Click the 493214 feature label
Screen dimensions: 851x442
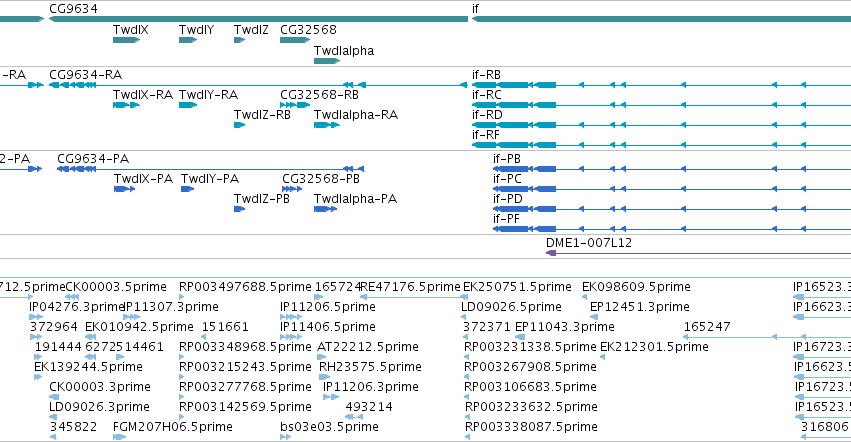click(369, 407)
